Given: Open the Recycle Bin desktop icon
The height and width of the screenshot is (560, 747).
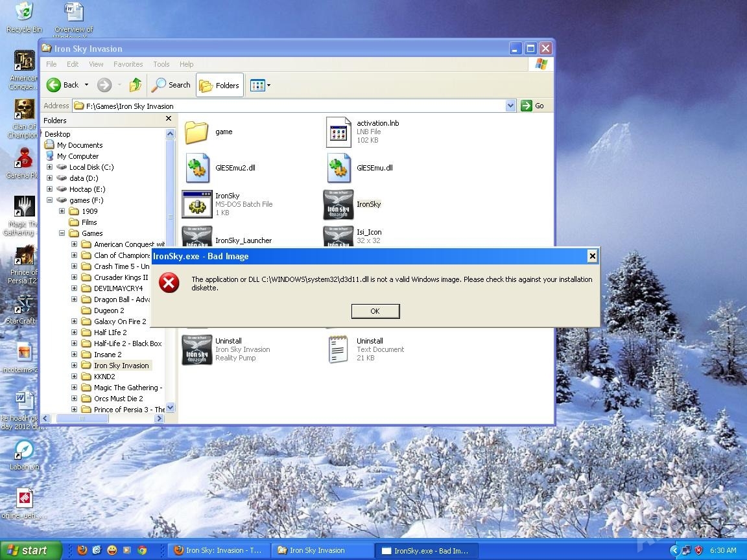Looking at the screenshot, I should (x=24, y=13).
